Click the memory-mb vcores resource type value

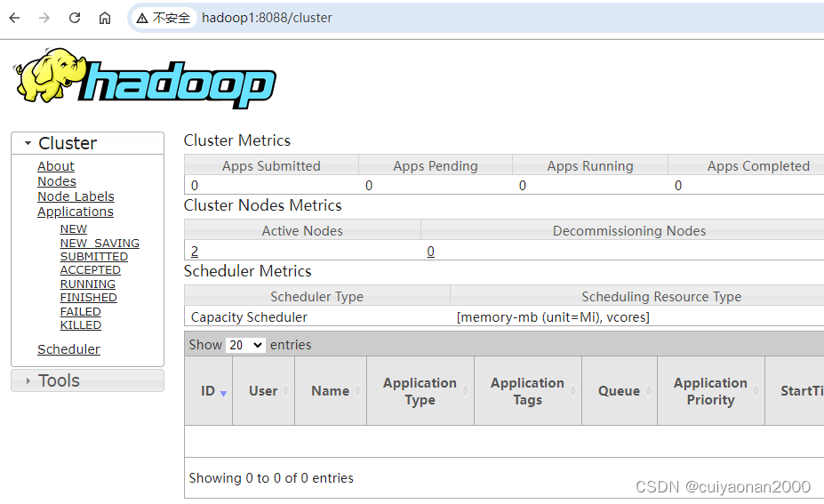pos(553,317)
